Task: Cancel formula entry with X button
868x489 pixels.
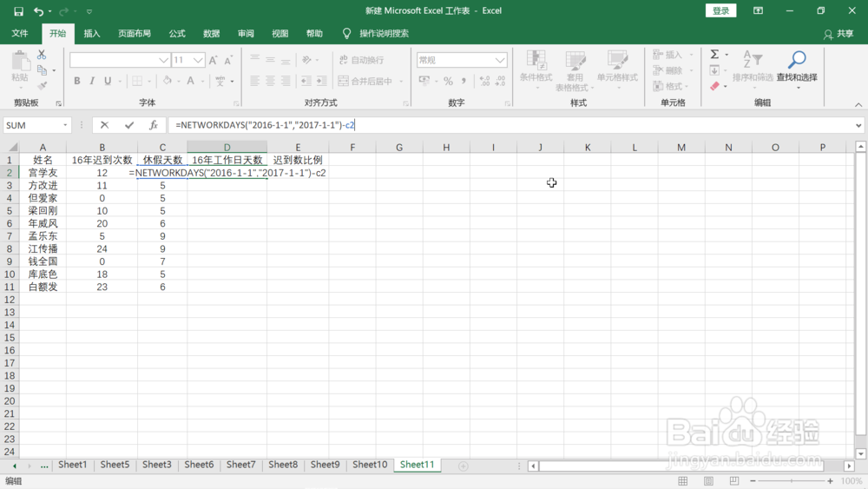Action: (x=104, y=125)
